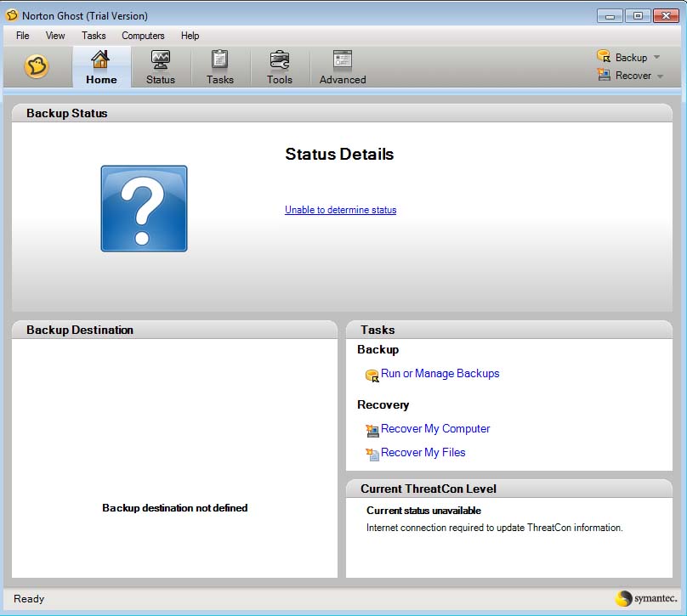
Task: Open the Computers menu
Action: (x=143, y=36)
